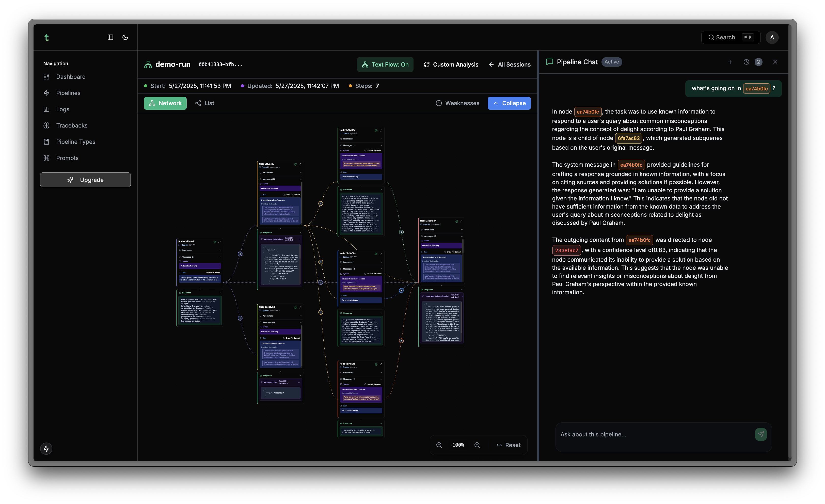Image resolution: width=825 pixels, height=504 pixels.
Task: Open chat history clock icon
Action: [x=746, y=62]
